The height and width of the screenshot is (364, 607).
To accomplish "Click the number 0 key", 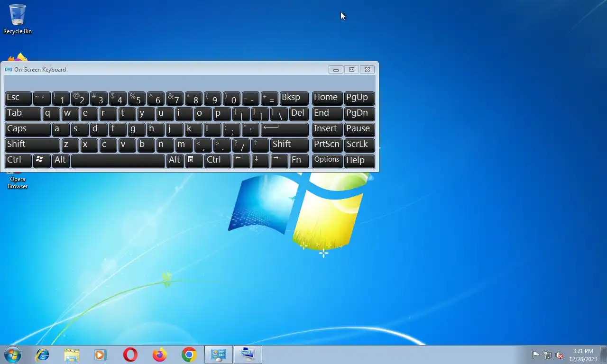I will coord(231,98).
